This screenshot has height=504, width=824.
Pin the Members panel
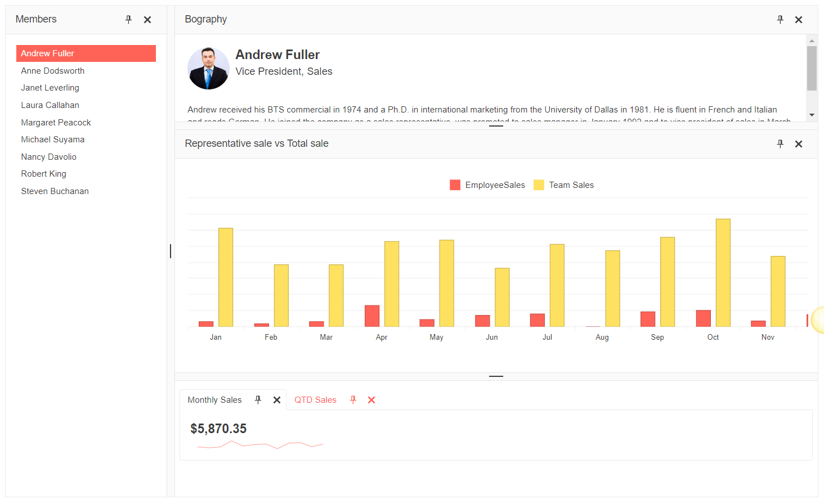[x=128, y=19]
